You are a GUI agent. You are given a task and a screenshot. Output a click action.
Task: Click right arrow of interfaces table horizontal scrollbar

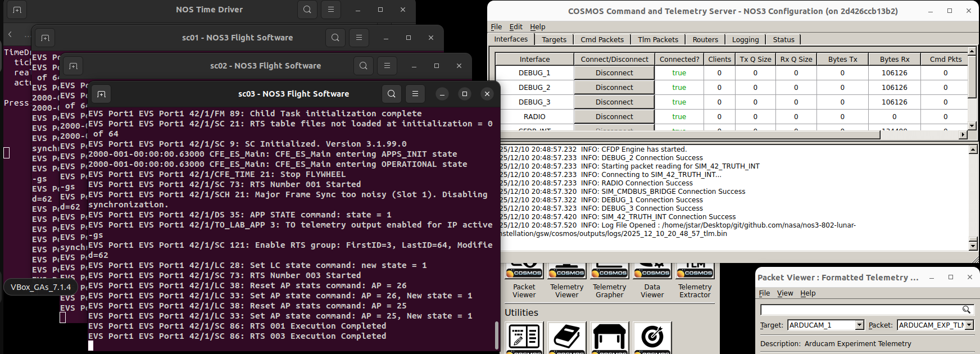[x=963, y=135]
